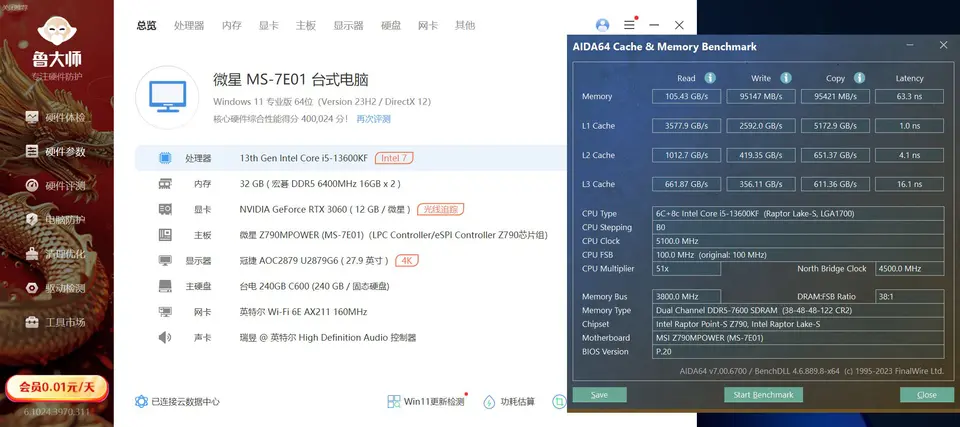Screen dimensions: 960x427
Task: Click the info icon next to Write
Action: coord(786,78)
